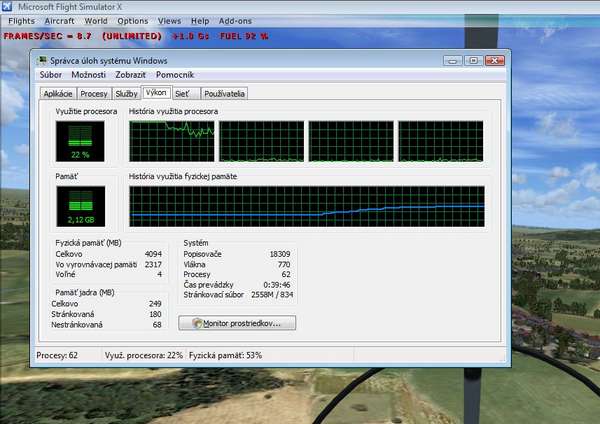This screenshot has width=600, height=424.
Task: Click the Nestránkovaná value 68
Action: 157,325
